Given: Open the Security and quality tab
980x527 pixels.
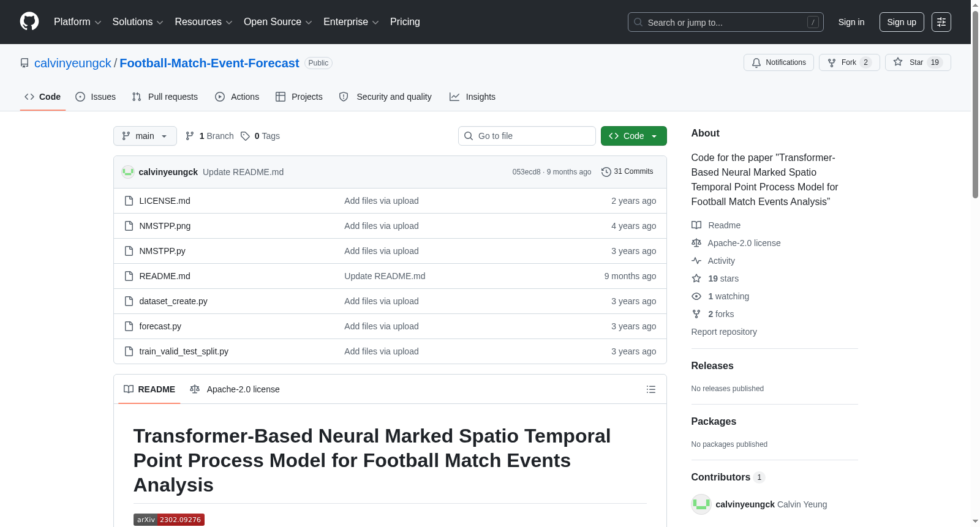Looking at the screenshot, I should [385, 97].
